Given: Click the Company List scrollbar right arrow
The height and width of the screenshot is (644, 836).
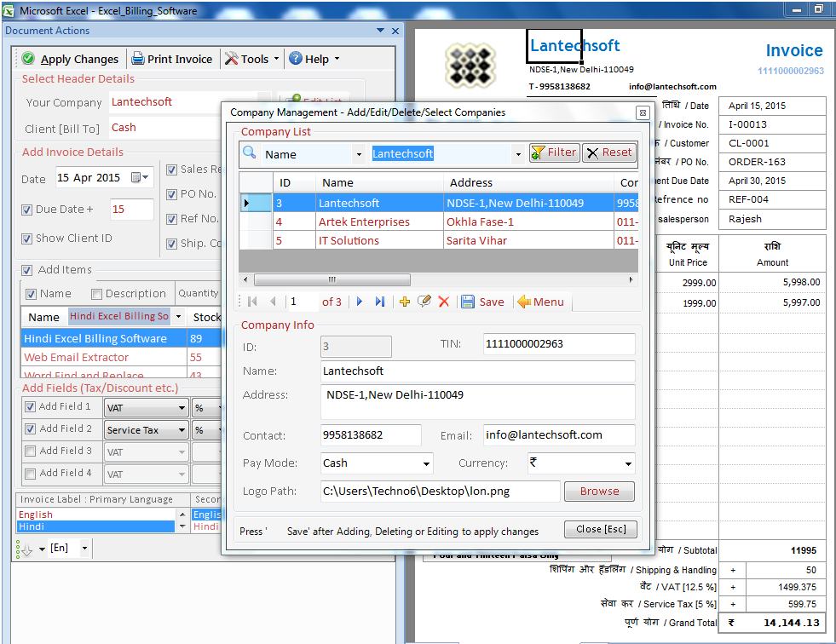Looking at the screenshot, I should pyautogui.click(x=631, y=279).
